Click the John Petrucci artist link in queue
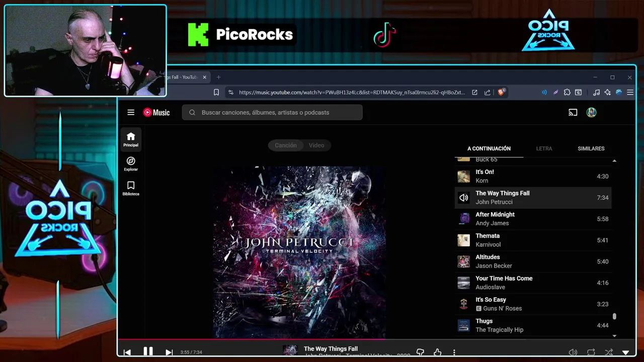This screenshot has height=362, width=644. click(x=494, y=202)
